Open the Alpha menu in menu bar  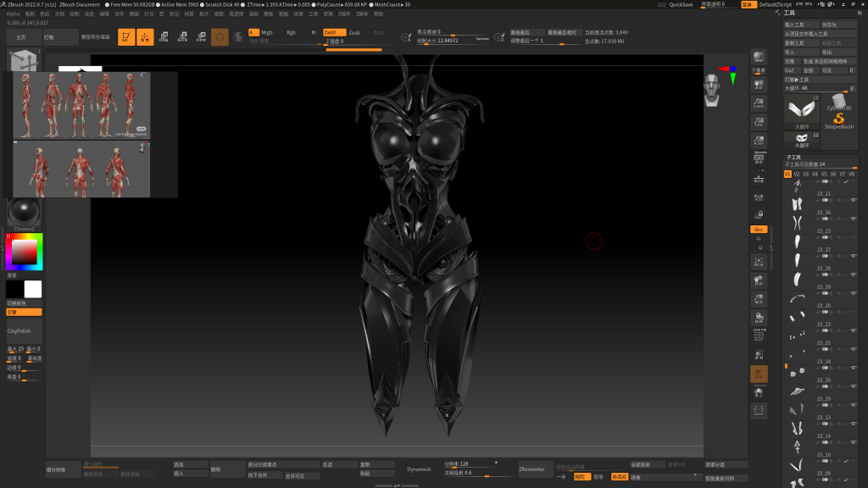point(13,14)
